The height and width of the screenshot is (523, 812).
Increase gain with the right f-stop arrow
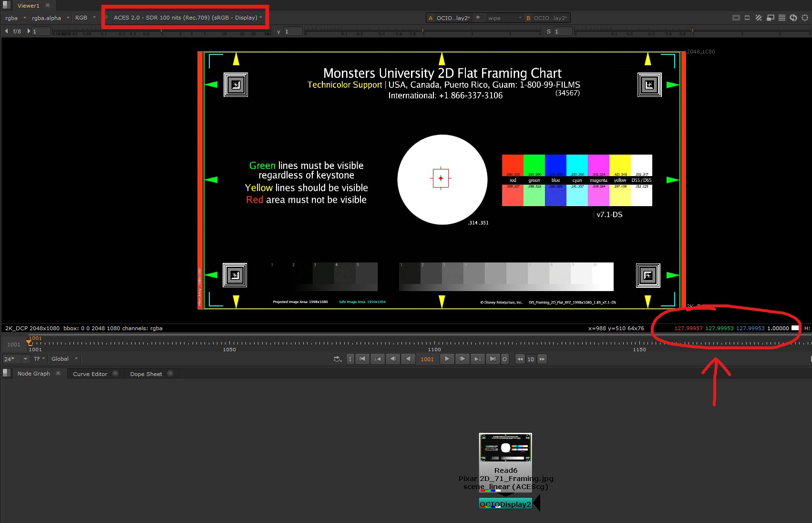coord(29,31)
